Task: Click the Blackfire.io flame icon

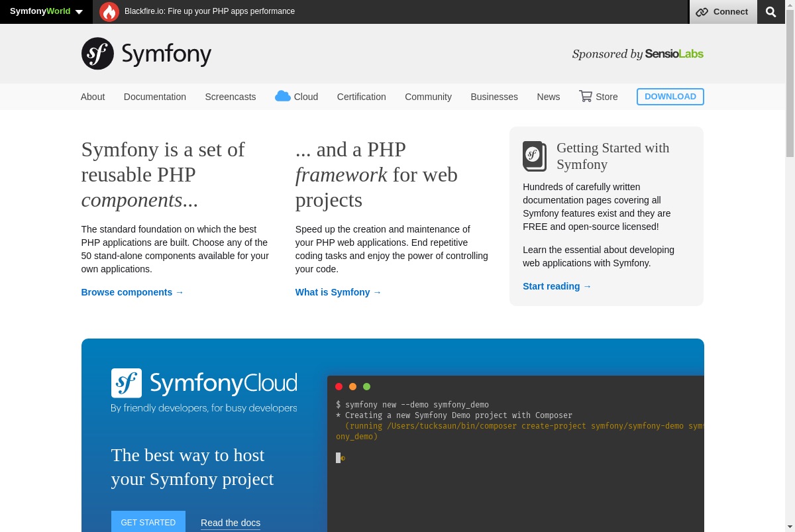Action: click(x=109, y=11)
